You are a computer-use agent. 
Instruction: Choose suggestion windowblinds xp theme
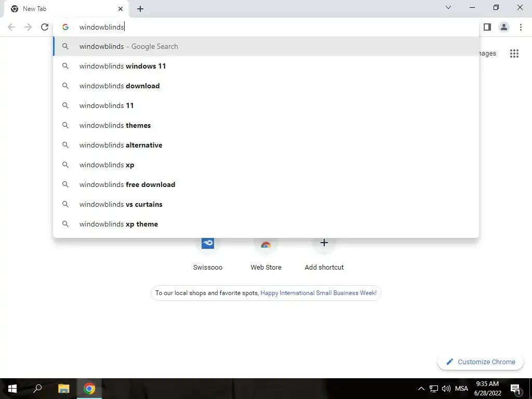[266, 224]
